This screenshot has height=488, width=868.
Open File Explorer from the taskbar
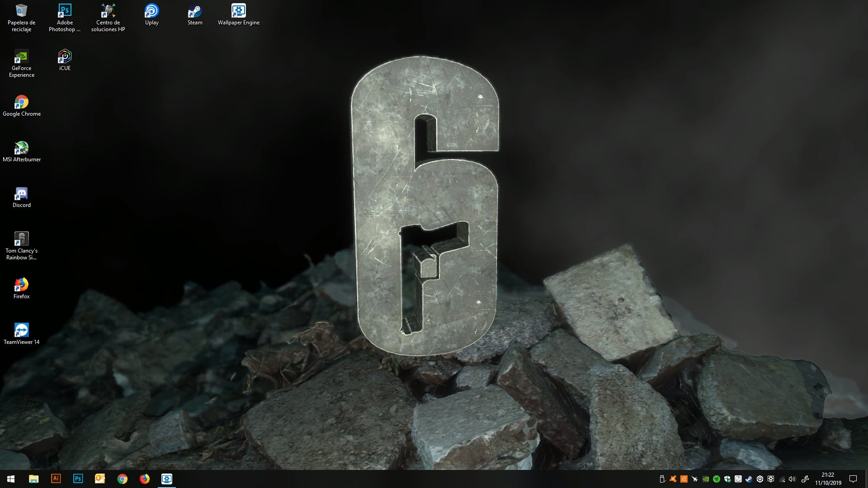(x=33, y=479)
